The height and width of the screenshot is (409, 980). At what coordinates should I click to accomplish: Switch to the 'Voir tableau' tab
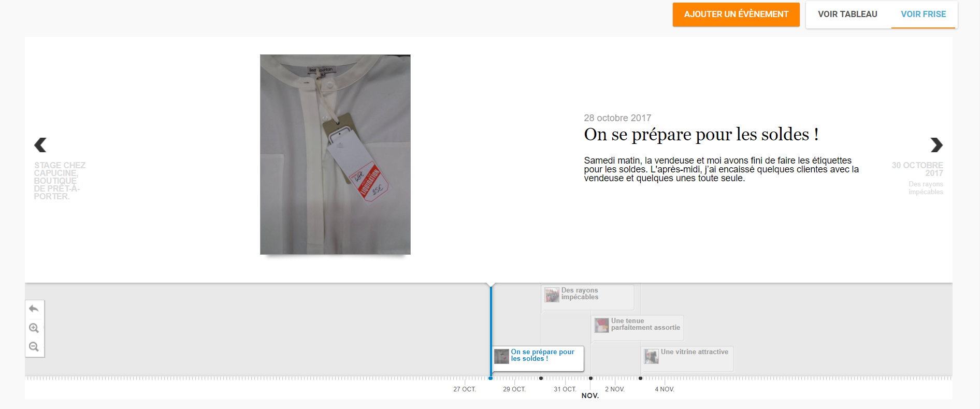point(847,14)
